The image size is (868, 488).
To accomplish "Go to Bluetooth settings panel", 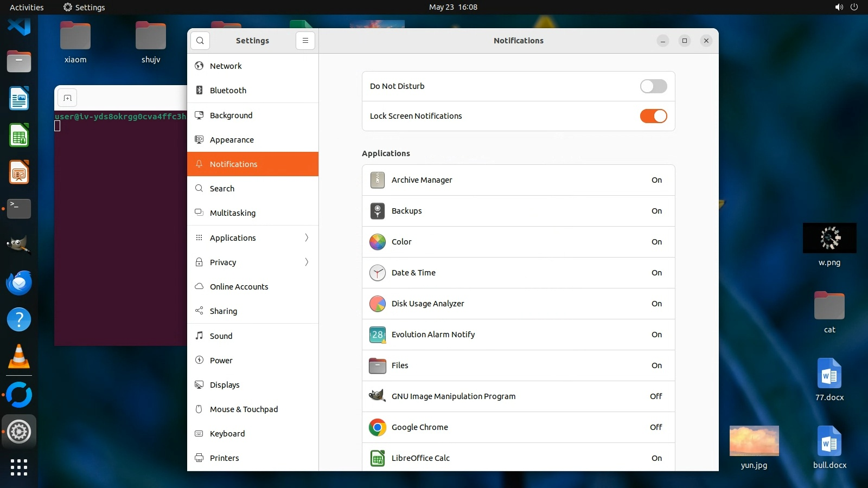I will [x=228, y=91].
